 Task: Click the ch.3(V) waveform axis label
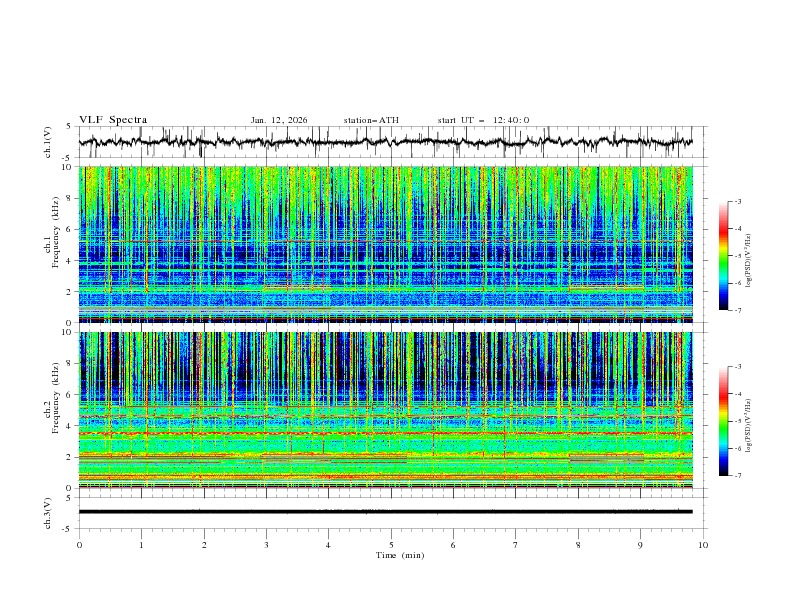click(x=49, y=511)
